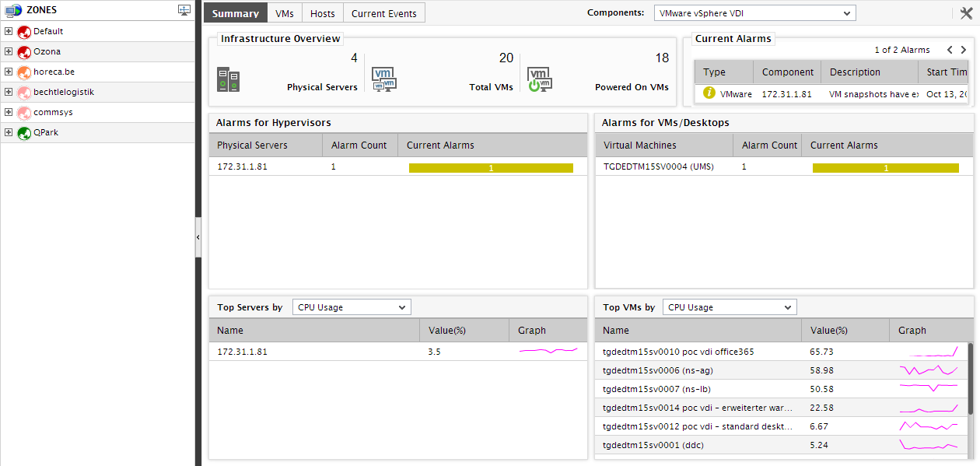This screenshot has height=466, width=980.
Task: Go to the previous alarm arrow
Action: tap(950, 50)
